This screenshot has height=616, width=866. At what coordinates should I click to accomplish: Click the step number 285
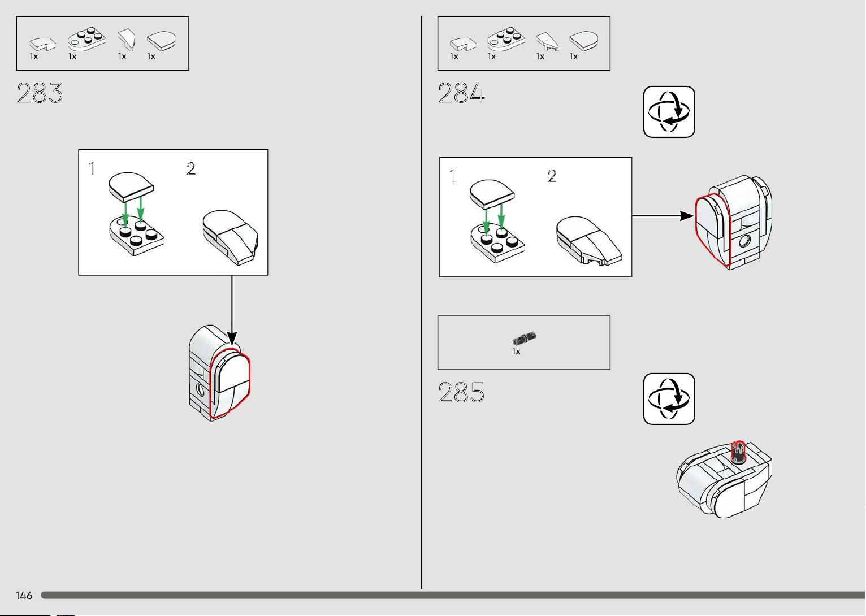click(x=461, y=392)
